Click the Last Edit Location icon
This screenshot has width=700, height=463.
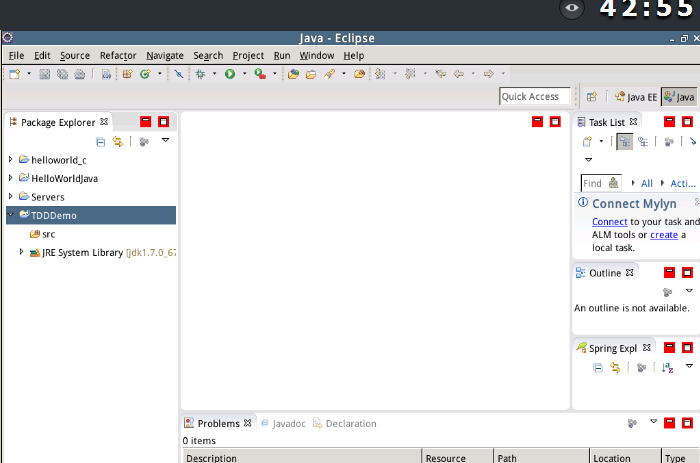pos(441,74)
